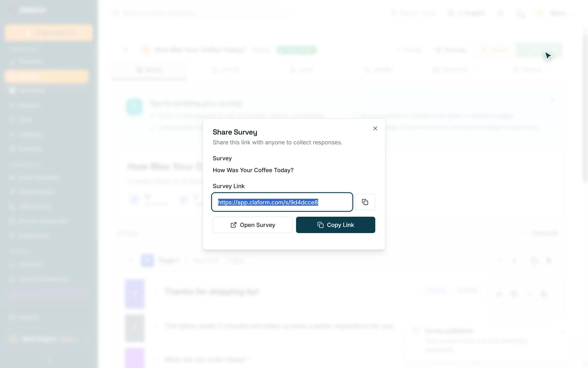Viewport: 588px width, 368px height.
Task: Select the Survey Link URL field
Action: [282, 202]
